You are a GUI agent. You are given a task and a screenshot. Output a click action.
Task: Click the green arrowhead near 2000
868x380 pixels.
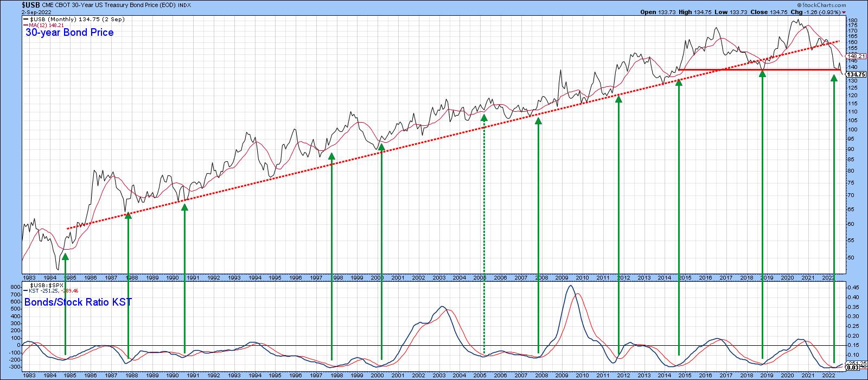coord(381,147)
